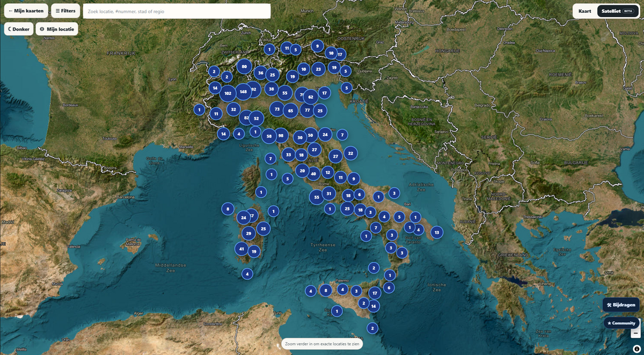Expand cluster marker 73
Image resolution: width=644 pixels, height=355 pixels.
point(277,109)
